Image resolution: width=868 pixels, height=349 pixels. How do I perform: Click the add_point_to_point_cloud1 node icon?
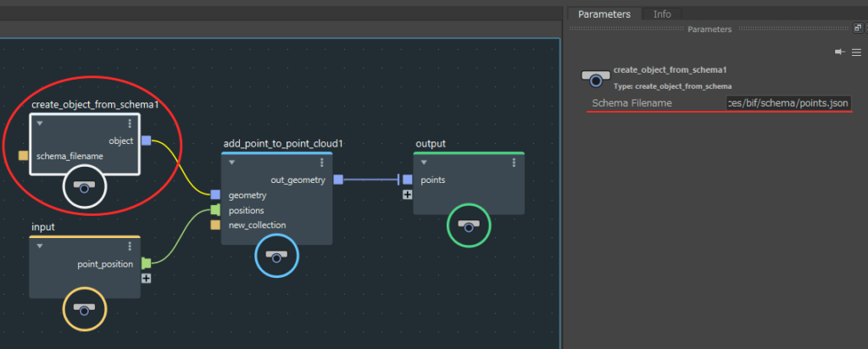pyautogui.click(x=276, y=257)
